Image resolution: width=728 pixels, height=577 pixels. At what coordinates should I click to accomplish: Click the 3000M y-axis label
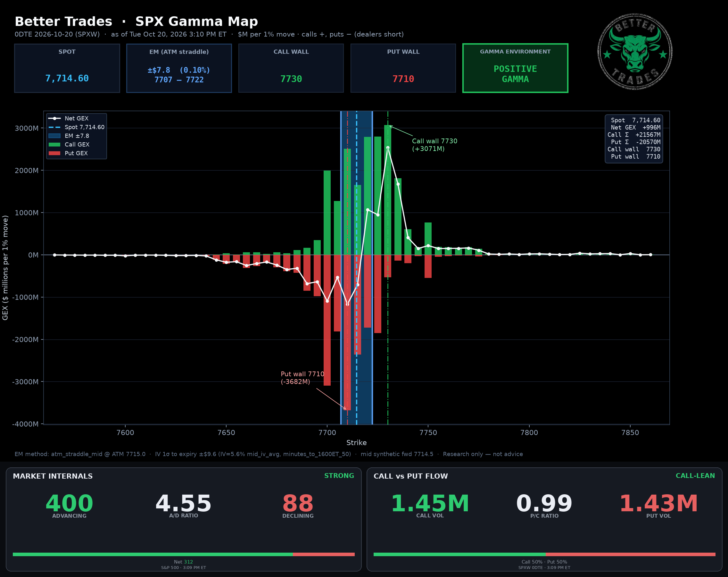[26, 128]
